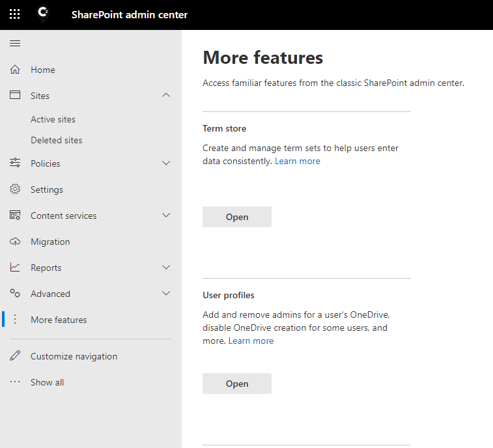Click the Customize navigation pencil icon

pyautogui.click(x=15, y=356)
